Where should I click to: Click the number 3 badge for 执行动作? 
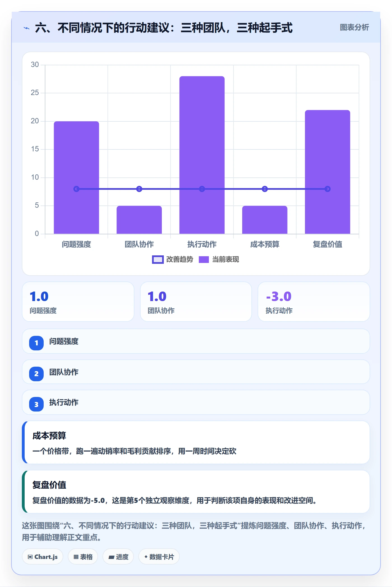click(x=36, y=404)
